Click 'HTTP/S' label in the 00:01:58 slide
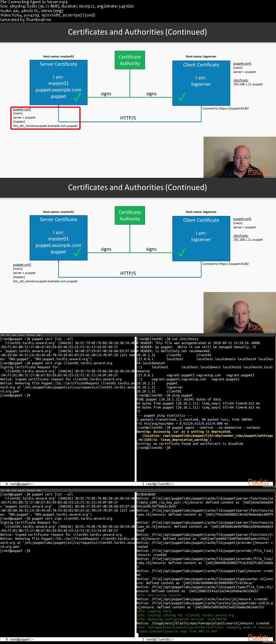The height and width of the screenshot is (644, 276). 128,118
